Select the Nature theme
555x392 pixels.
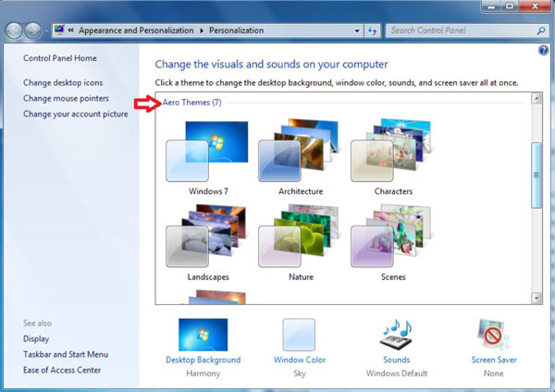coord(300,243)
